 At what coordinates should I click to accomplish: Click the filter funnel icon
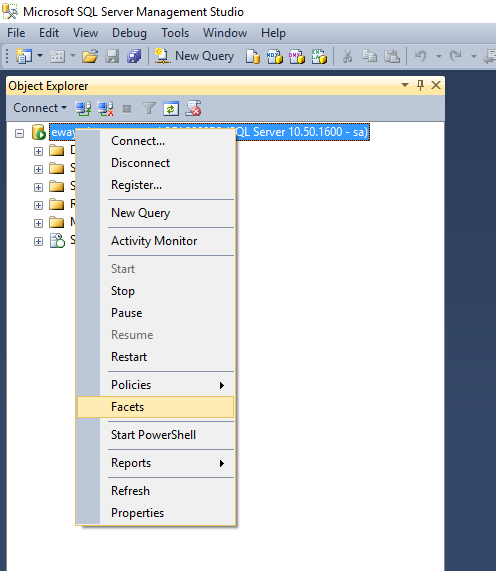149,108
